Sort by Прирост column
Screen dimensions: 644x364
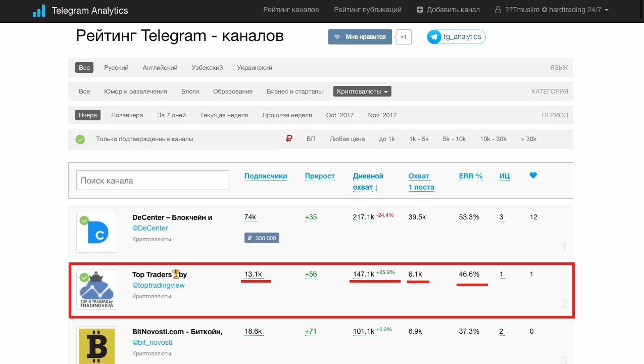(x=320, y=176)
